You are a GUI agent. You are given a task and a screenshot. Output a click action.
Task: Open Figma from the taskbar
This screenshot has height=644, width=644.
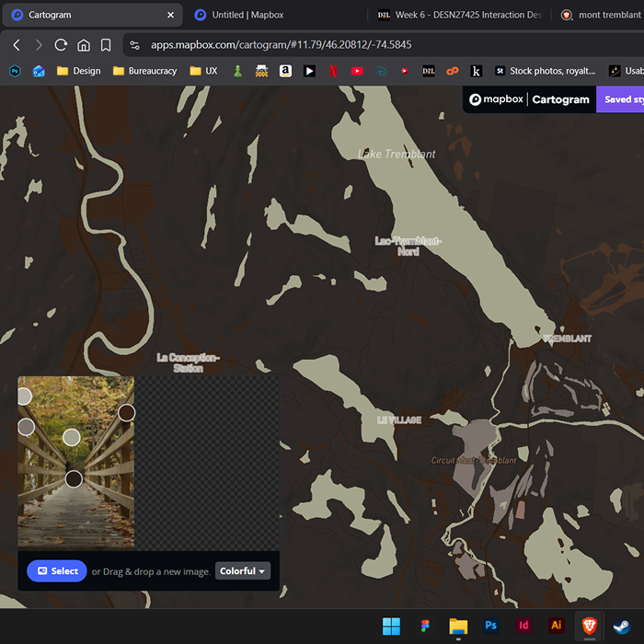tap(425, 626)
